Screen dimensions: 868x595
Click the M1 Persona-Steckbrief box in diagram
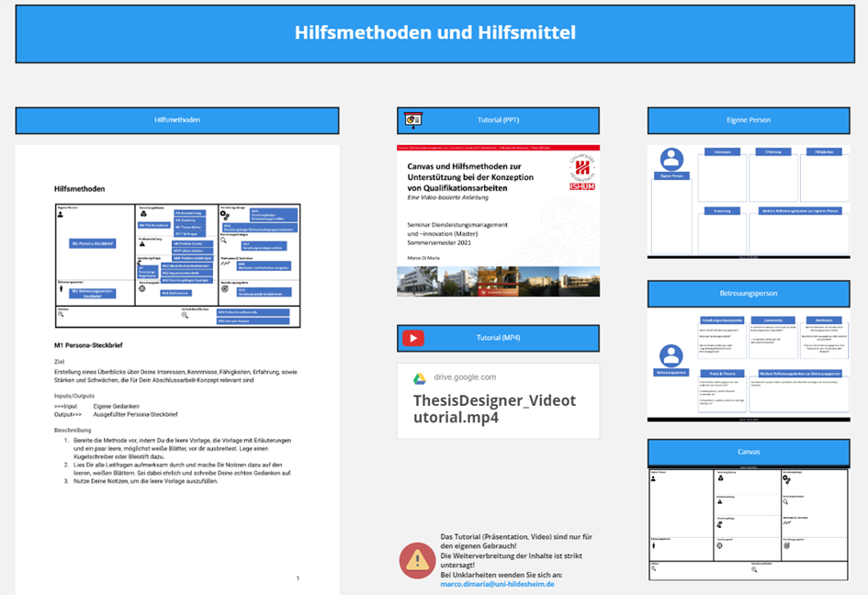coord(93,243)
